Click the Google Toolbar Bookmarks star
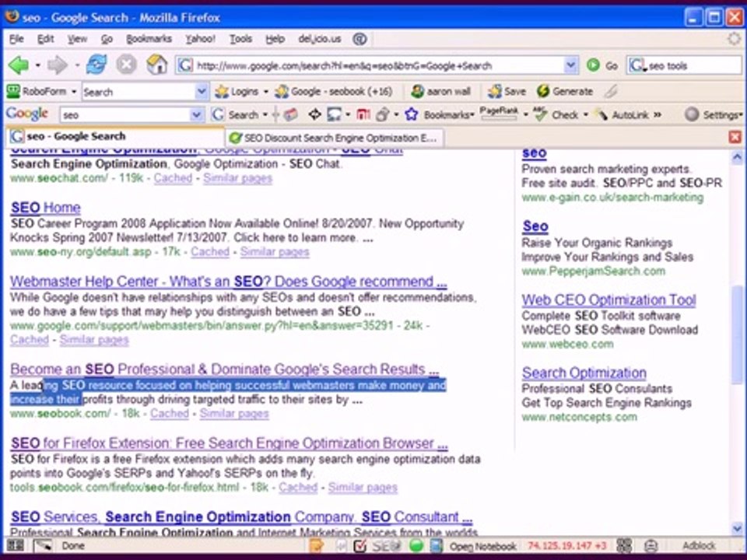The image size is (747, 560). 411,114
